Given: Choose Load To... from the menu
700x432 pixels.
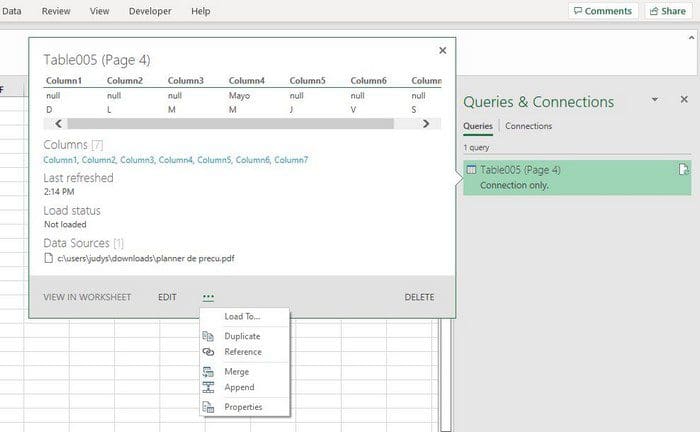Looking at the screenshot, I should click(x=245, y=316).
